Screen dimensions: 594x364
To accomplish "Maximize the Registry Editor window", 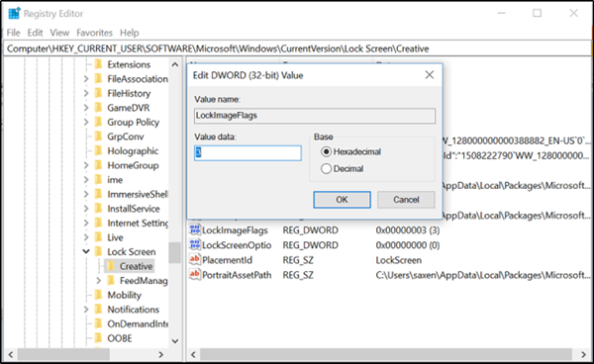I will click(x=538, y=13).
